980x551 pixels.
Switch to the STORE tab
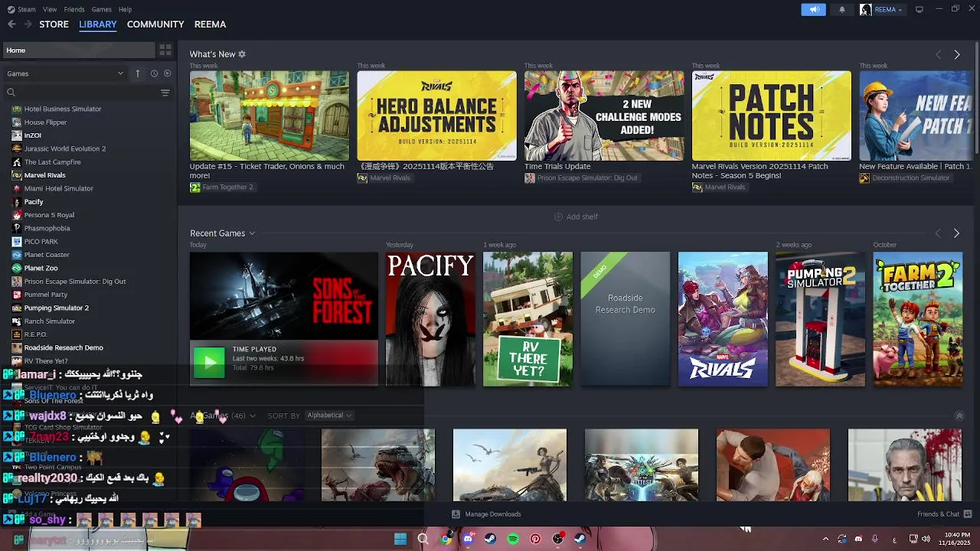[x=54, y=24]
